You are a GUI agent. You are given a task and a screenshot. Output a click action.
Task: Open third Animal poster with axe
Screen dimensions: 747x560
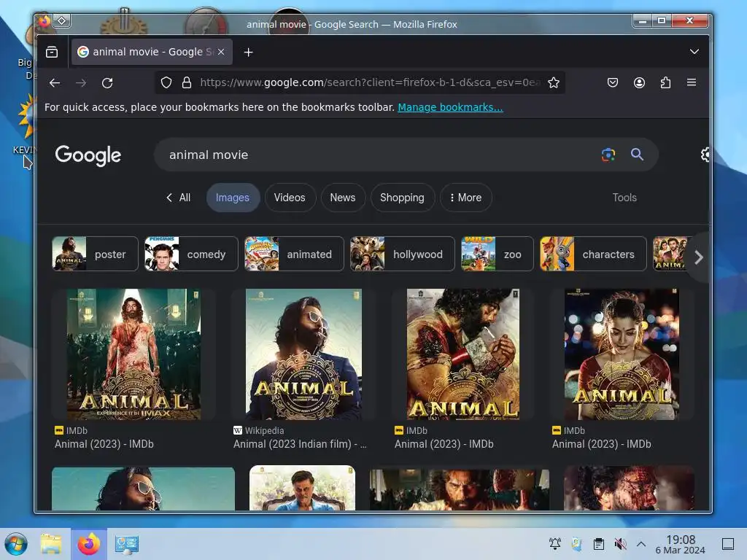(x=463, y=354)
